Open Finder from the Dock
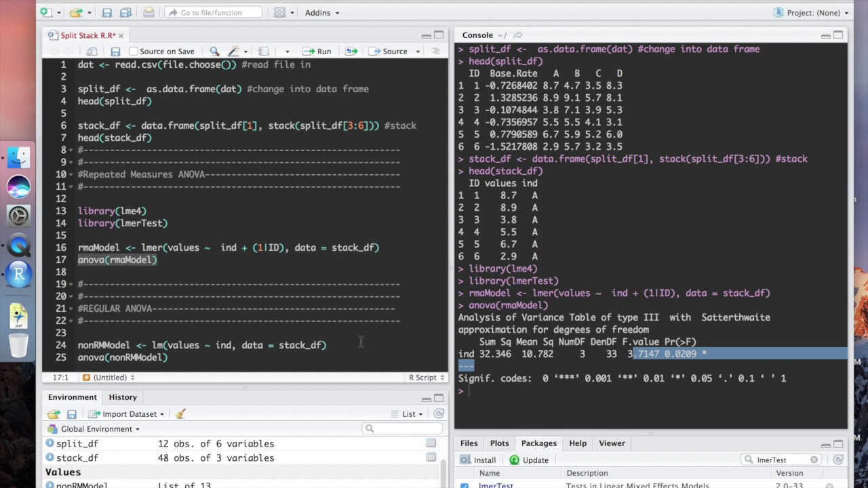The height and width of the screenshot is (488, 868). coord(18,158)
